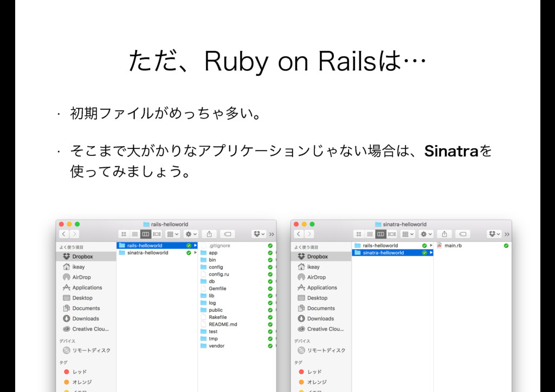Open the config folder
Viewport: 555px width, 392px height.
(236, 267)
